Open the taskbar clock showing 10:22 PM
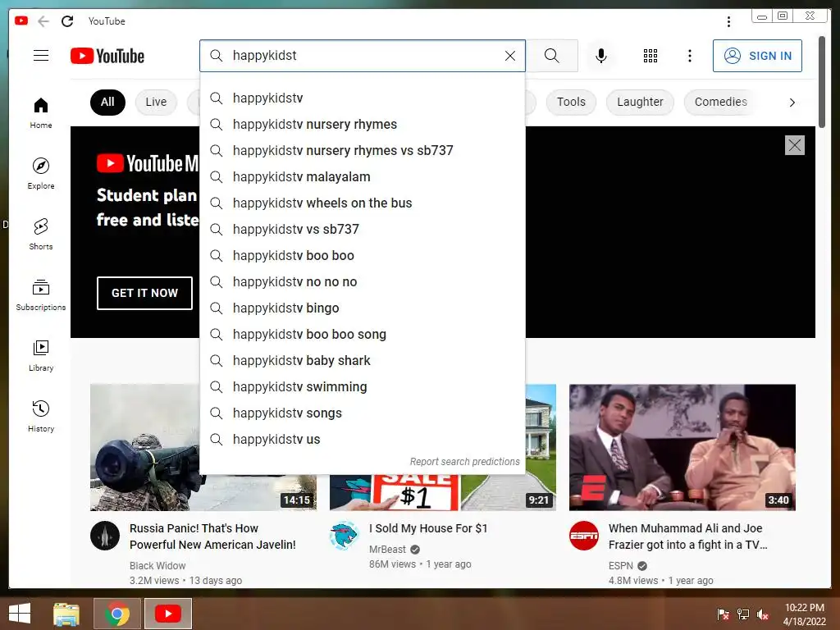Screen dimensions: 840x630 point(804,614)
